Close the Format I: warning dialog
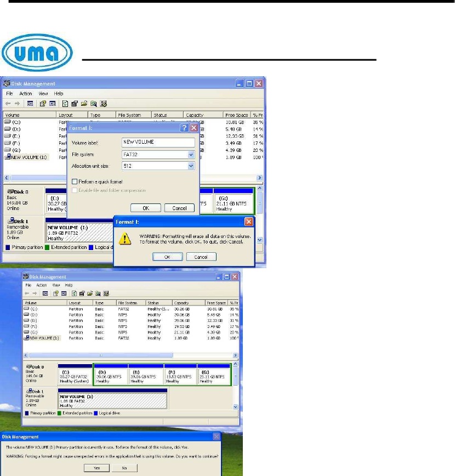Image resolution: width=455 pixels, height=476 pixels. tap(248, 222)
